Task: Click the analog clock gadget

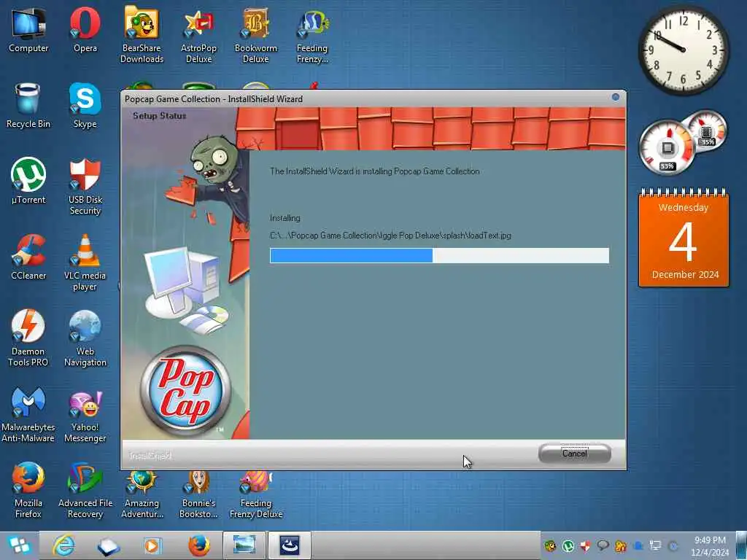Action: point(683,50)
